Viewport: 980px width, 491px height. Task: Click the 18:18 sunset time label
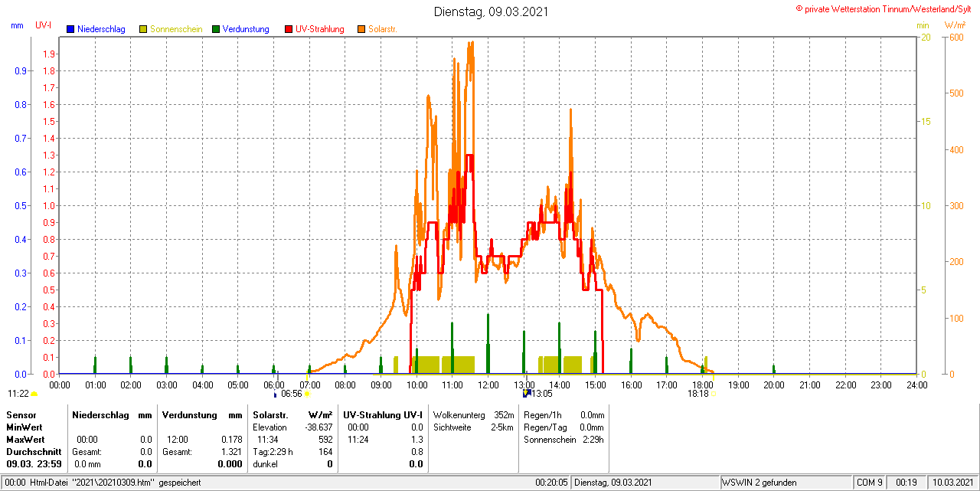click(697, 394)
